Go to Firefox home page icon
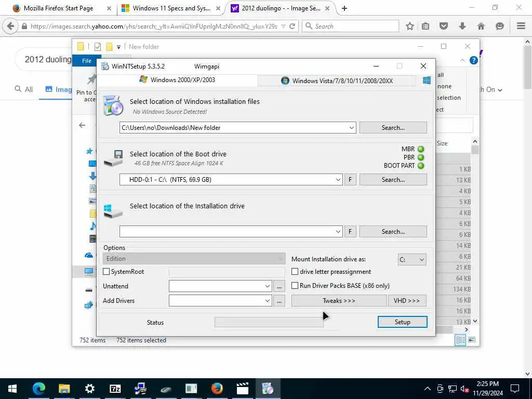 pyautogui.click(x=481, y=26)
